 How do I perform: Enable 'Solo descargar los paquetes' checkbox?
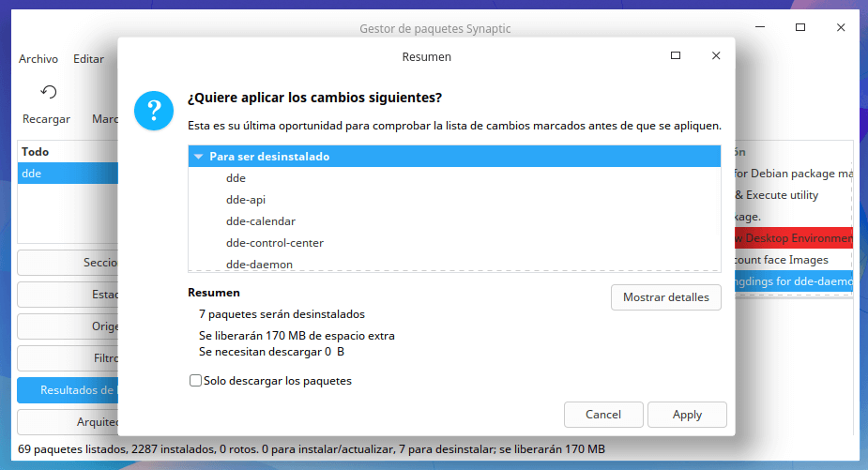195,381
